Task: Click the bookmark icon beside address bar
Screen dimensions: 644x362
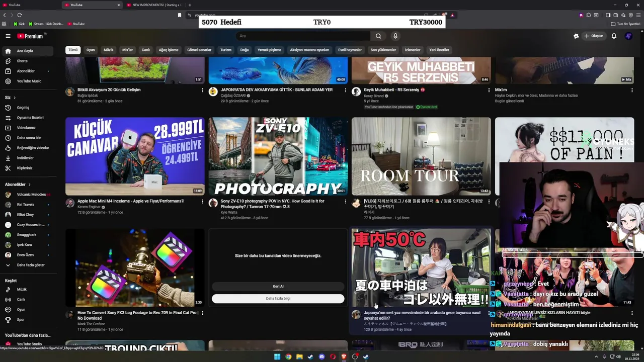Action: tap(180, 15)
